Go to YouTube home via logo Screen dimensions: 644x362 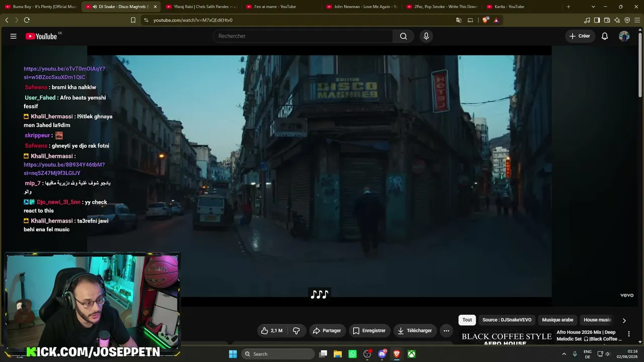pos(41,36)
